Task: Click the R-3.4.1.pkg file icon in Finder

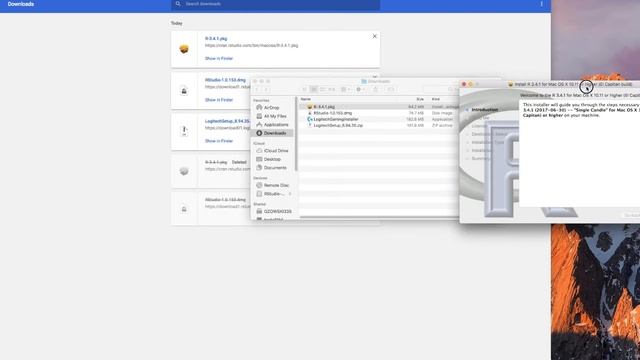Action: [310, 107]
